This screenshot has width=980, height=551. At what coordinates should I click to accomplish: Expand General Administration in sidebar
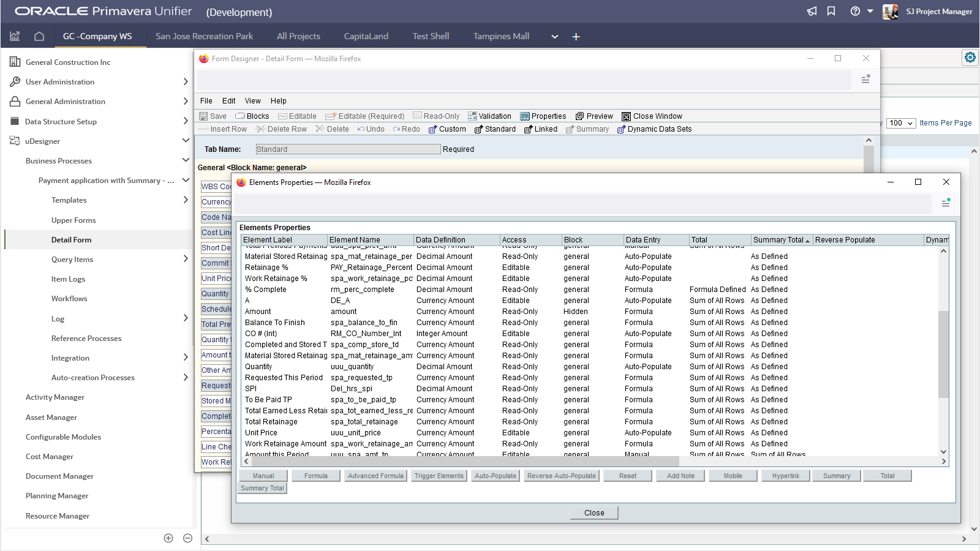click(x=186, y=101)
